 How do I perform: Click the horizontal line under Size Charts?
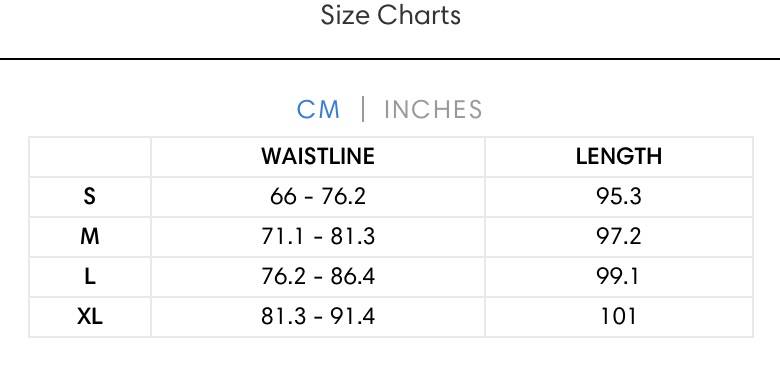[x=390, y=59]
